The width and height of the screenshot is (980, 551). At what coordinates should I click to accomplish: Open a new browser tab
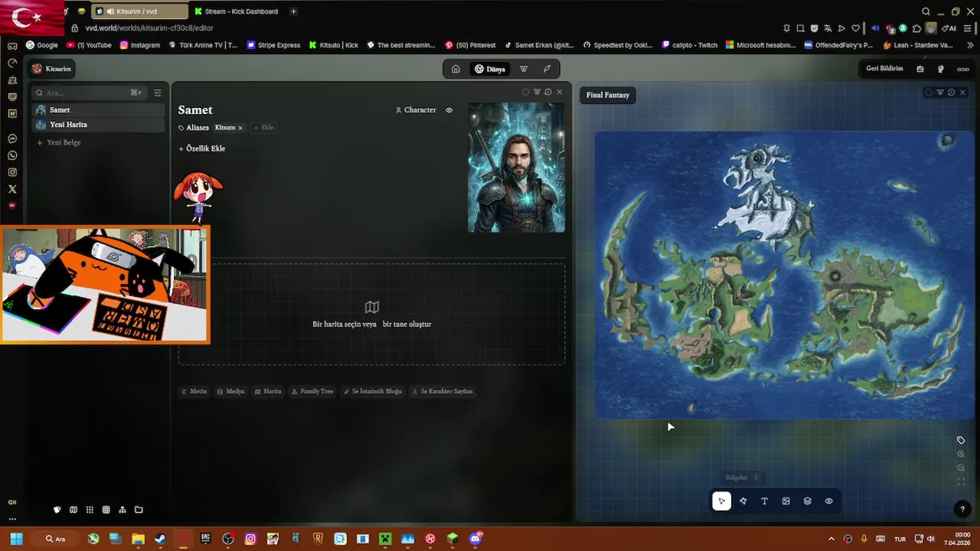[x=293, y=11]
